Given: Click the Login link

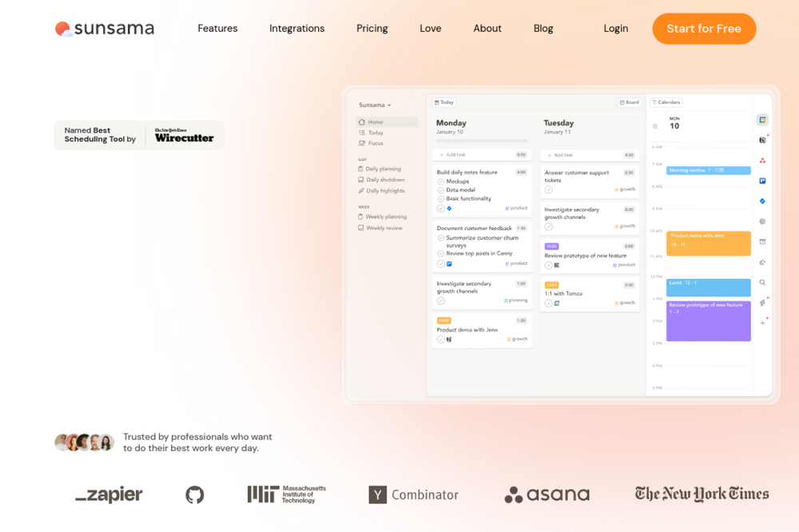Looking at the screenshot, I should pos(615,29).
